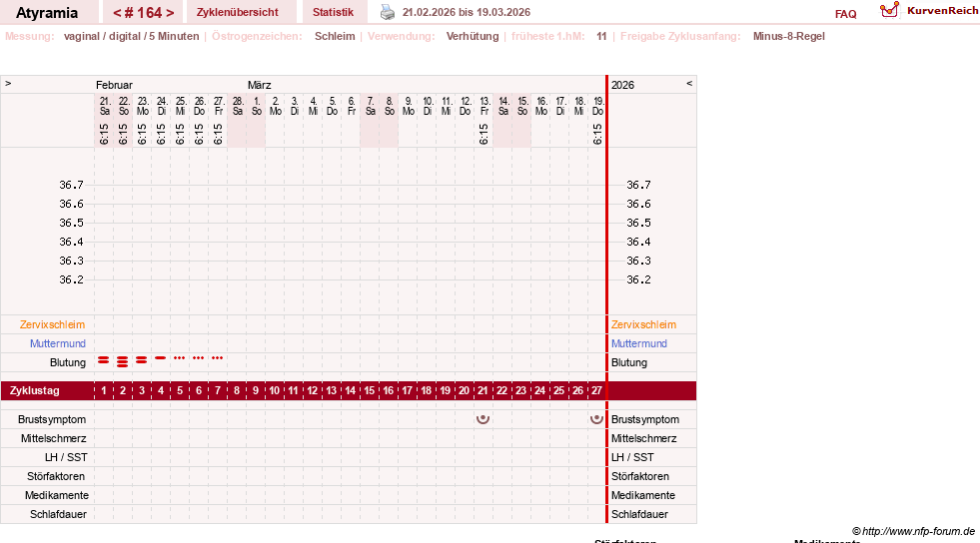Select heavy bleeding mark on cycle day 2

pos(123,361)
